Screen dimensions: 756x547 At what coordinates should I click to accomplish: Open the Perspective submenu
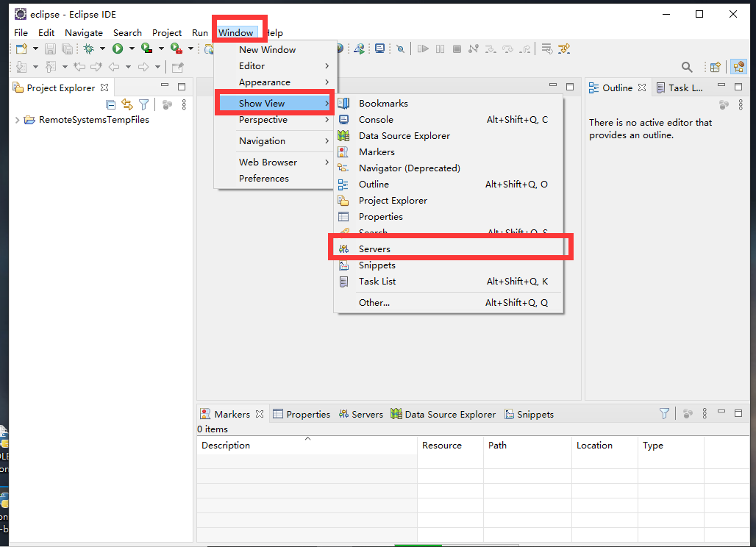click(275, 120)
